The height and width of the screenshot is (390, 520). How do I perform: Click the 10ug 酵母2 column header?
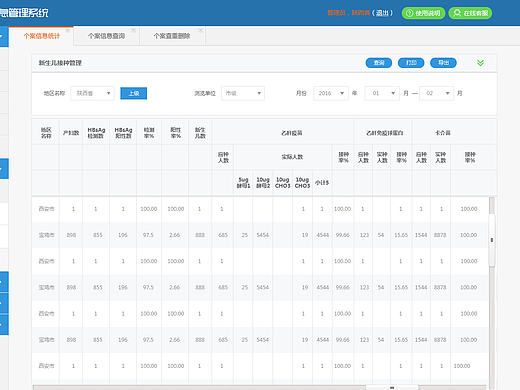pyautogui.click(x=263, y=183)
